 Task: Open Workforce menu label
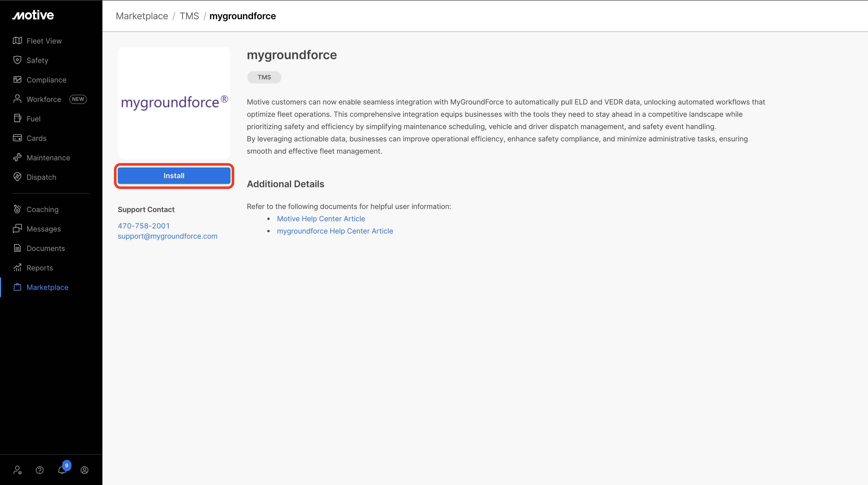44,99
